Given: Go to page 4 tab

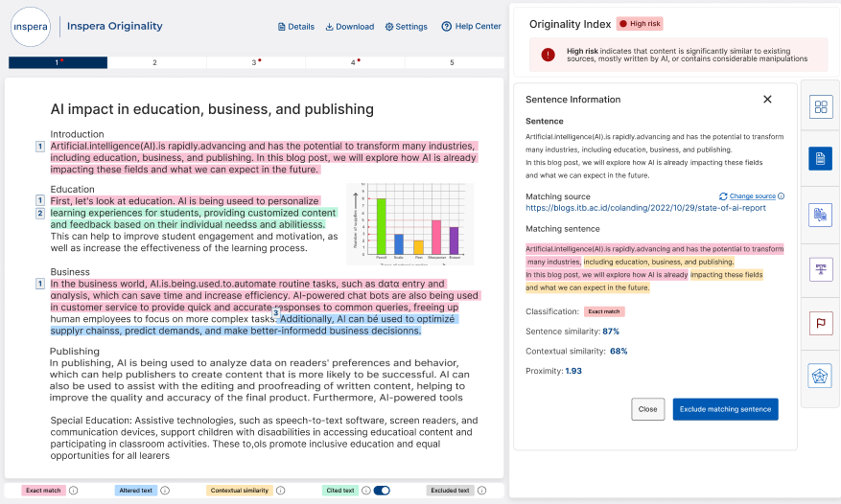Looking at the screenshot, I should (355, 62).
